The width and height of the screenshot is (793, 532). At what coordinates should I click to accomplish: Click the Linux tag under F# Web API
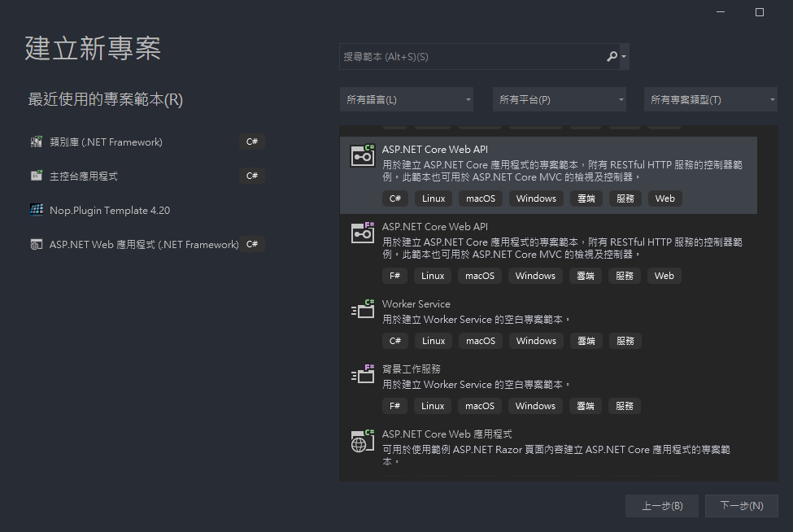(x=433, y=276)
